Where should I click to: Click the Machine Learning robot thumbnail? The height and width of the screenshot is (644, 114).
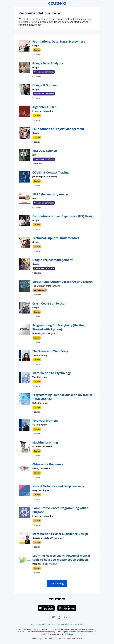click(x=25, y=447)
